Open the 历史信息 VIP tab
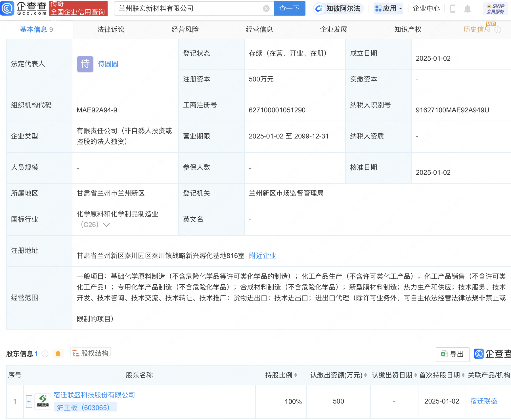The height and width of the screenshot is (420, 511). point(477,30)
